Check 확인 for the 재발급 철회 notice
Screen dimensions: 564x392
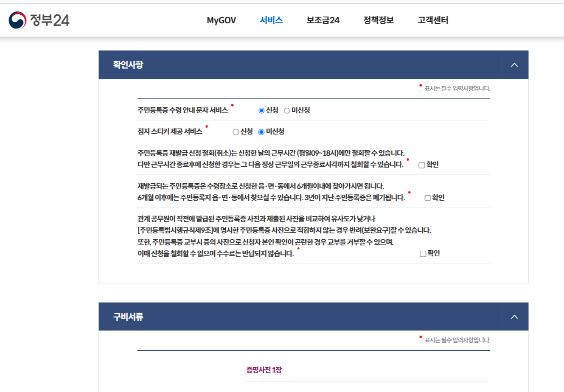tap(421, 165)
